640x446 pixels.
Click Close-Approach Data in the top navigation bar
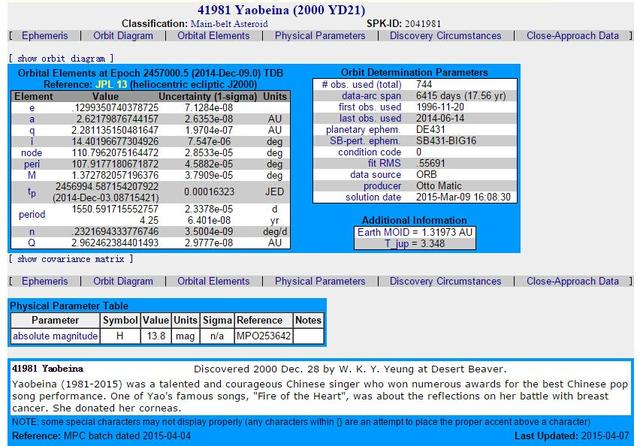(573, 35)
